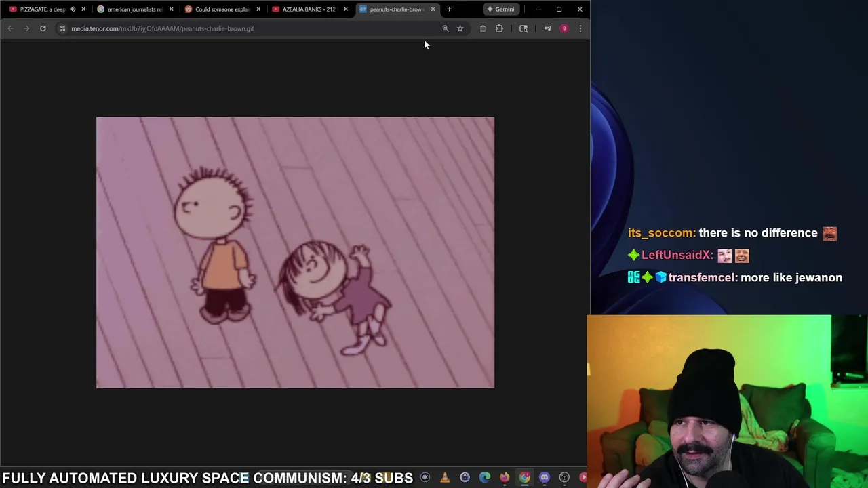Open Microsoft Edge from the taskbar
The height and width of the screenshot is (488, 868).
click(x=485, y=478)
